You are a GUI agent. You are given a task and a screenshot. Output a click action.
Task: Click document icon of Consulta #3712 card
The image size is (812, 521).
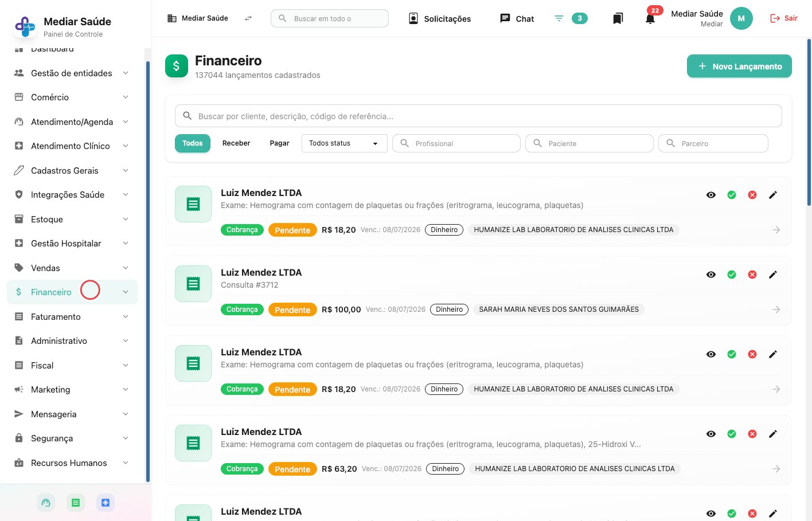click(x=193, y=284)
